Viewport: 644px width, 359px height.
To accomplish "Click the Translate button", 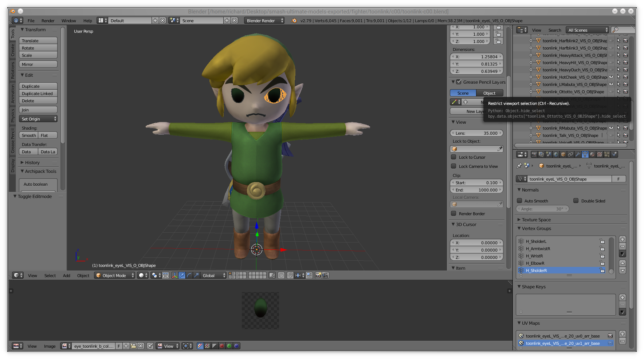I will 38,40.
